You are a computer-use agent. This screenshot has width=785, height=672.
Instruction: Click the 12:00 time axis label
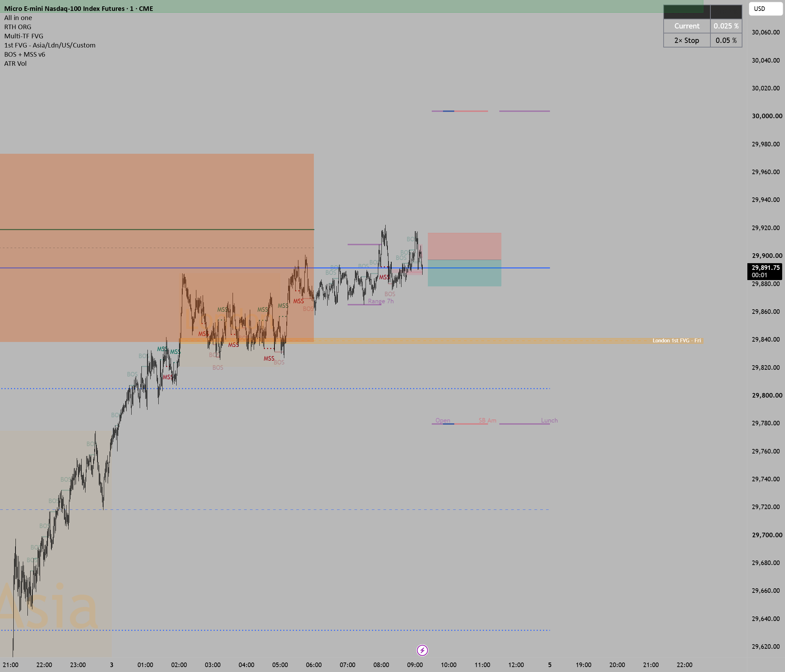516,665
